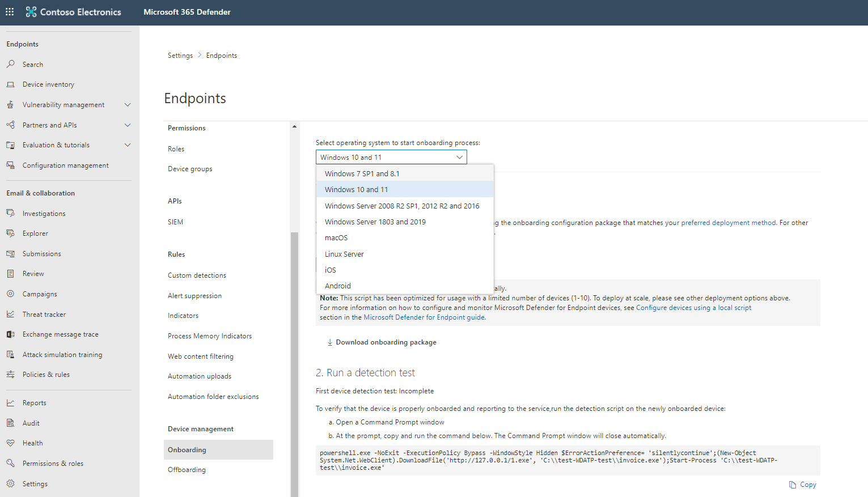Open Device groups settings

point(190,169)
